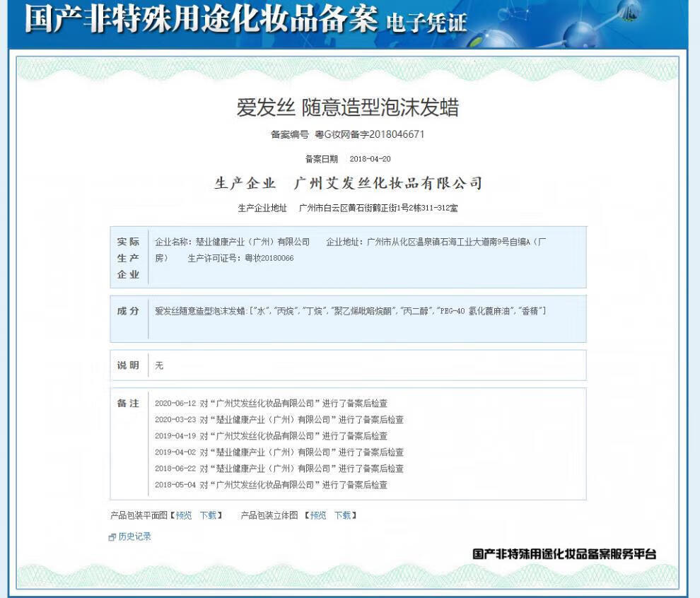The image size is (700, 598).
Task: Open the 历史记录 history link
Action: [x=134, y=537]
